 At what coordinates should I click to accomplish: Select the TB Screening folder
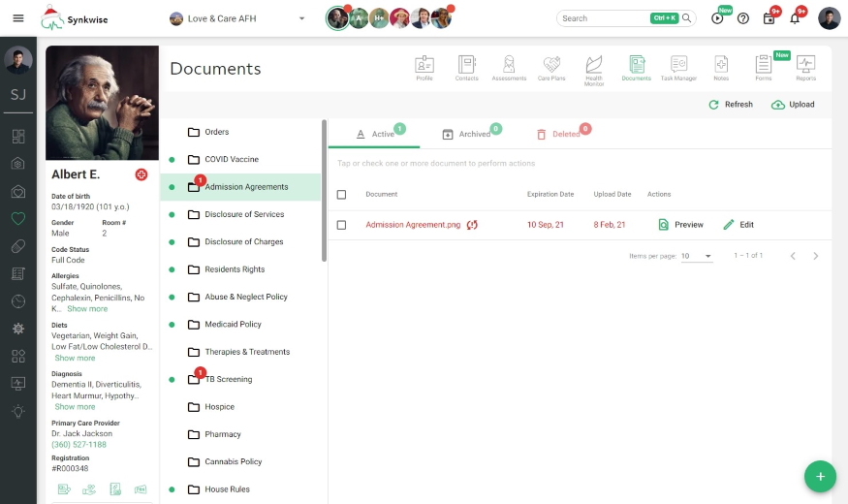(x=228, y=380)
